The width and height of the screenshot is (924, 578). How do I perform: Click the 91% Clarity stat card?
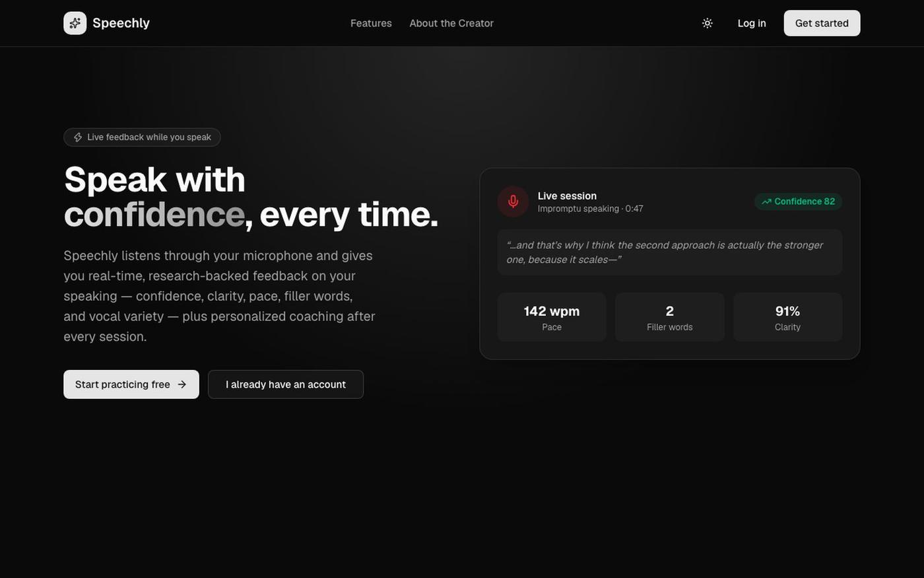point(788,317)
